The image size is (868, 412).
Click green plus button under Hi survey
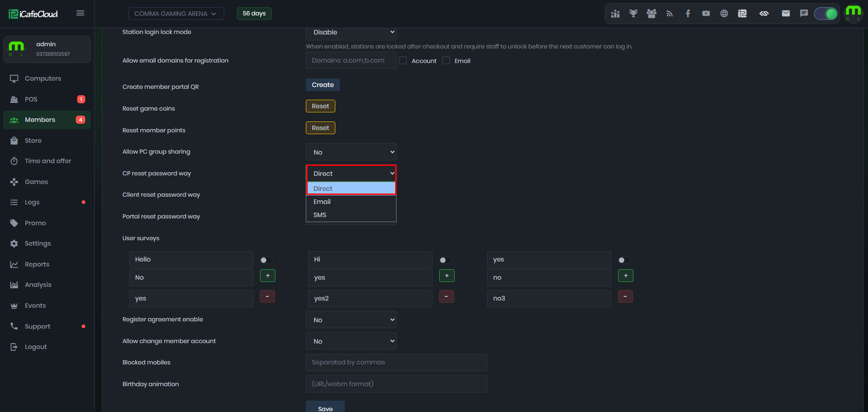coord(447,276)
